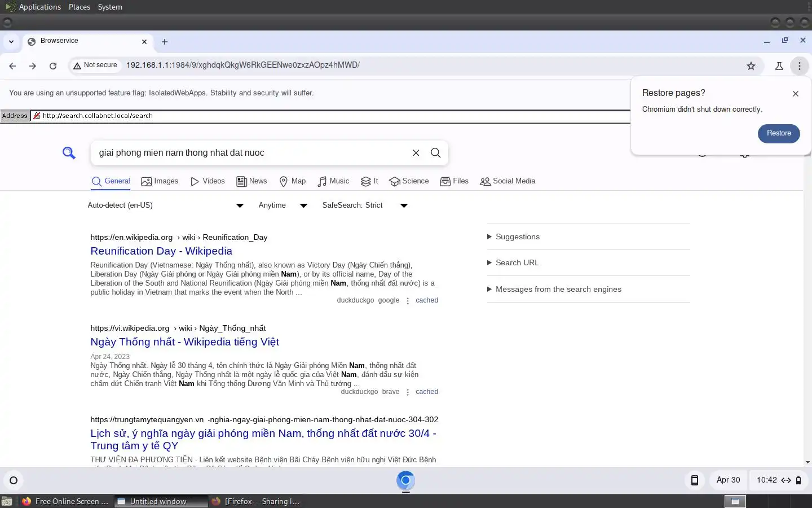The width and height of the screenshot is (812, 508).
Task: Switch to the Map category
Action: (293, 181)
